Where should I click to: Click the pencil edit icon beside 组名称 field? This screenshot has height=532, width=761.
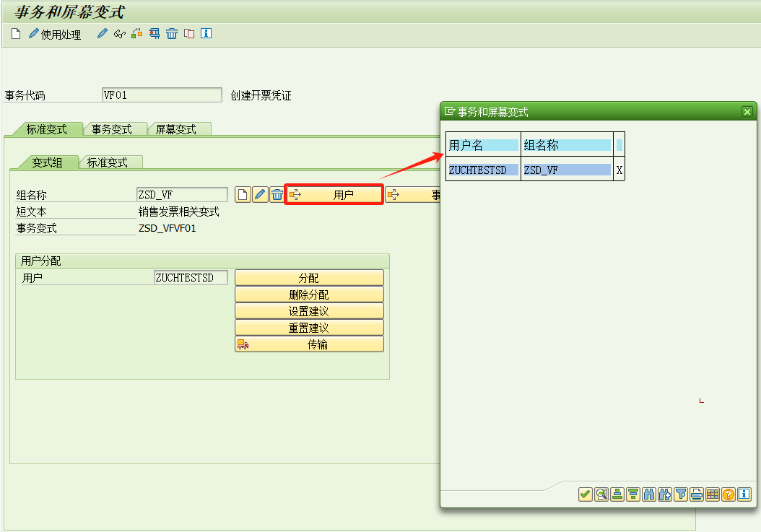pyautogui.click(x=260, y=195)
